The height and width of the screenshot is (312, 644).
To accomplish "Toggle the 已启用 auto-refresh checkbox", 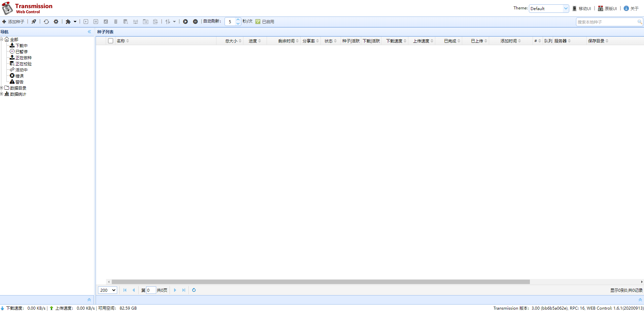I will [x=258, y=22].
